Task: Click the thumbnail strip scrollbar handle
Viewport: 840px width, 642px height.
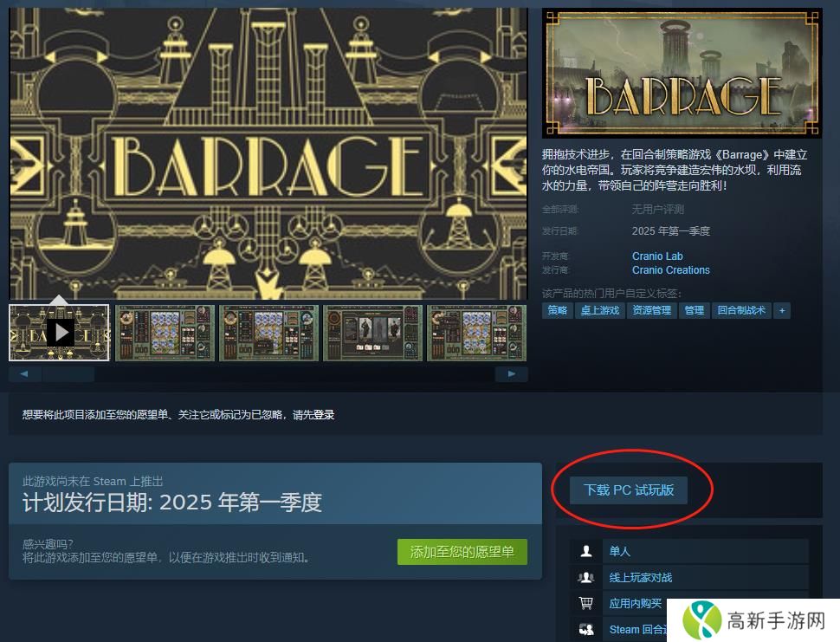Action: [68, 374]
